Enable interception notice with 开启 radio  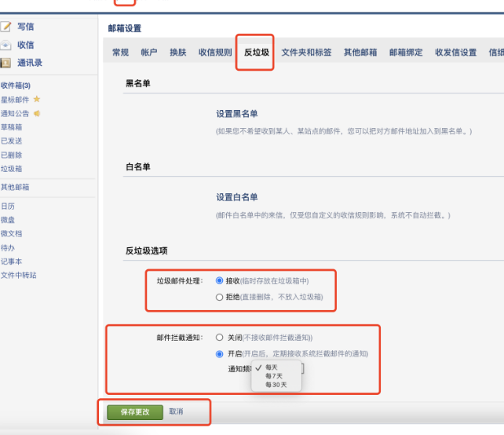point(219,354)
